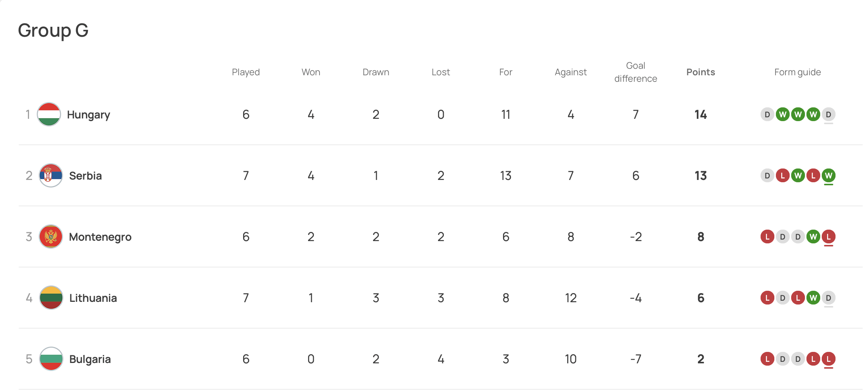The width and height of the screenshot is (868, 392).
Task: Open the Montenegro team link
Action: 100,237
